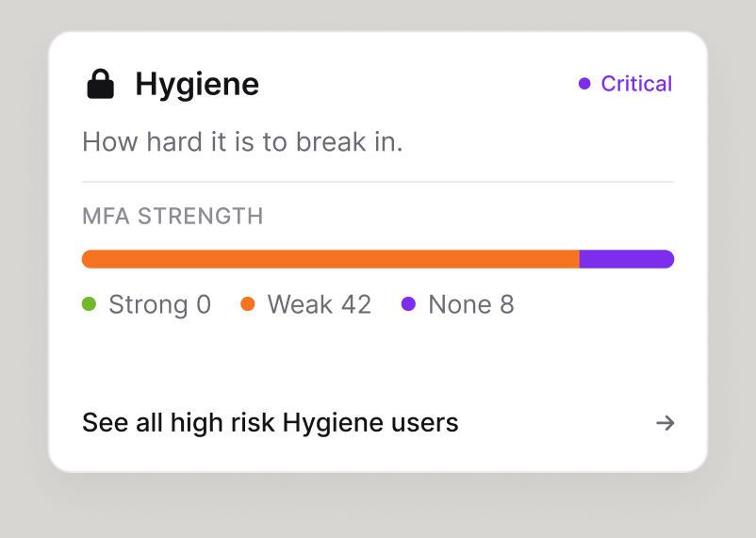This screenshot has height=538, width=756.
Task: Click the right arrow icon at card bottom
Action: [x=666, y=423]
